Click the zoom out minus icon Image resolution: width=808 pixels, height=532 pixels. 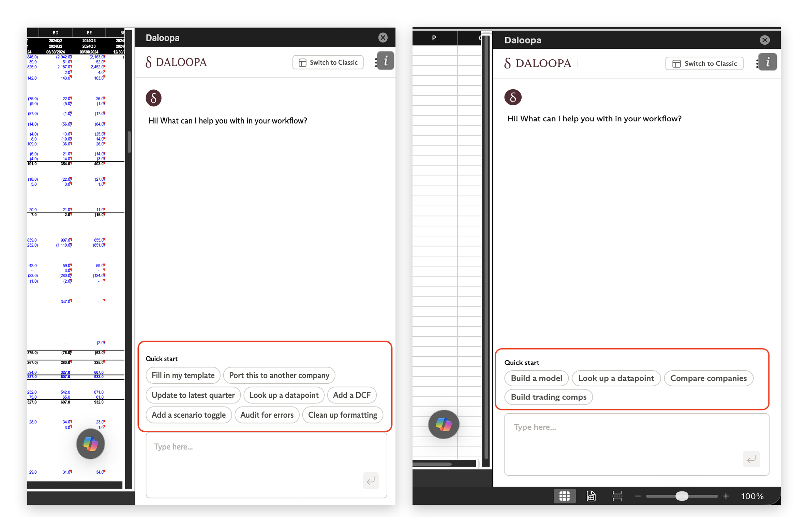coord(638,496)
